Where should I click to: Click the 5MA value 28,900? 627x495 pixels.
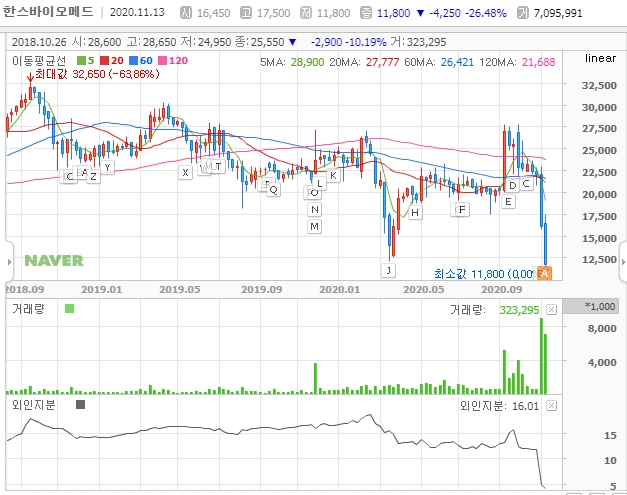point(307,62)
